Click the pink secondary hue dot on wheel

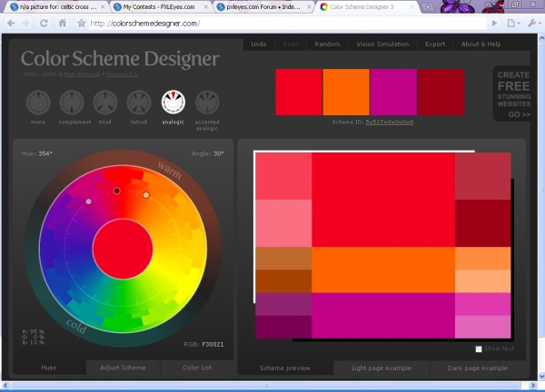[89, 201]
